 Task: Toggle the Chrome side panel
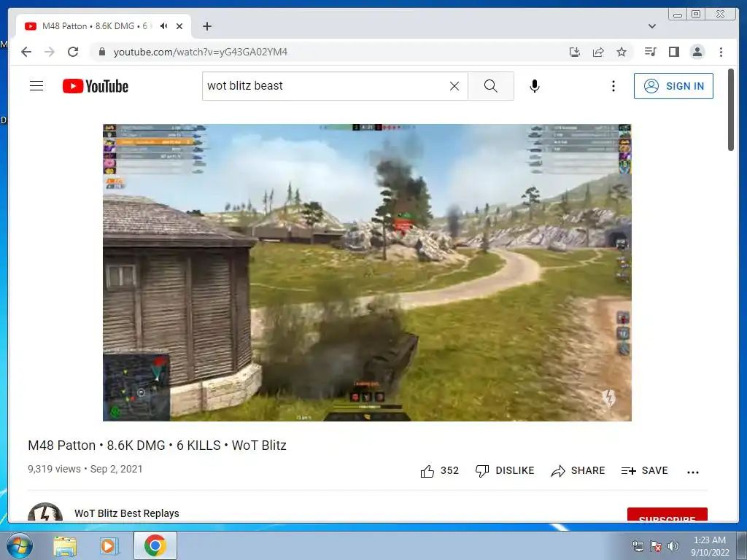(x=673, y=52)
